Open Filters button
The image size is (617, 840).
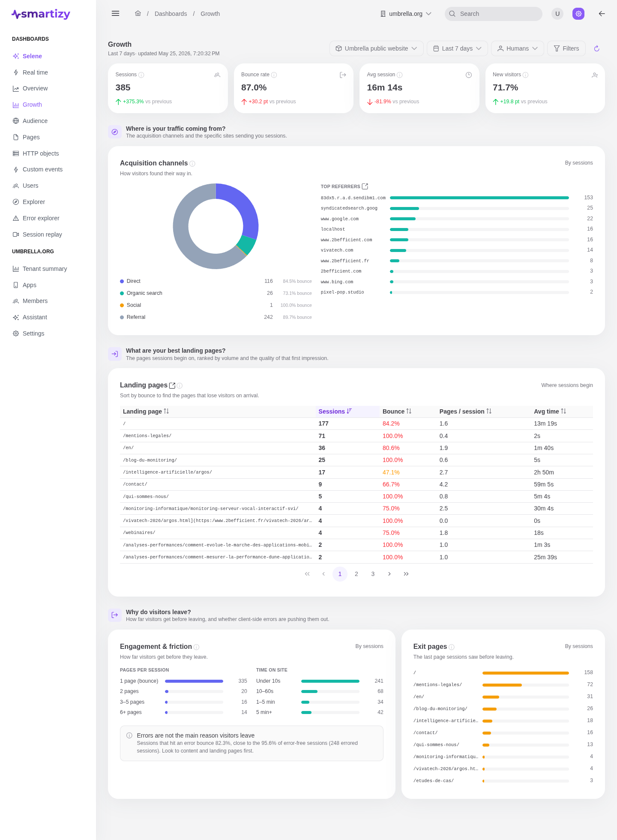pyautogui.click(x=566, y=48)
